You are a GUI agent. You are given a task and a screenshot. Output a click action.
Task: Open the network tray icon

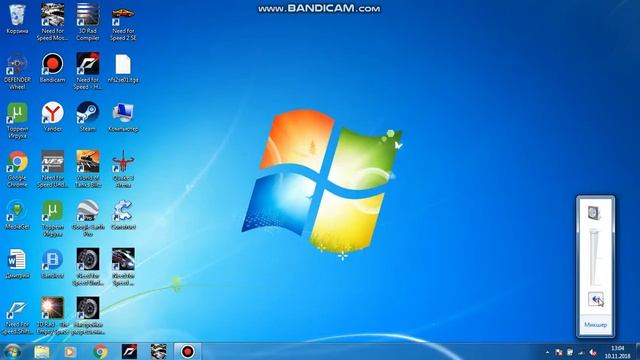pyautogui.click(x=581, y=353)
